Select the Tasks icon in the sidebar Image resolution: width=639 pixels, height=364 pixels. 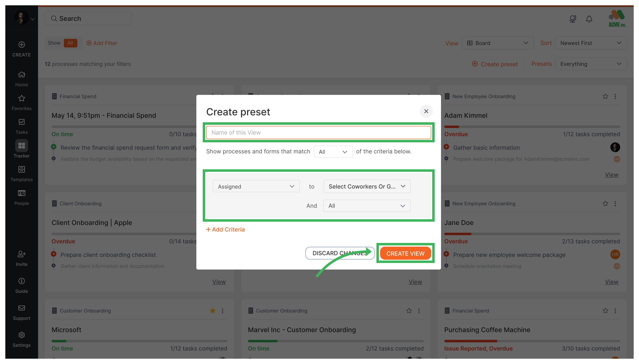coord(21,125)
